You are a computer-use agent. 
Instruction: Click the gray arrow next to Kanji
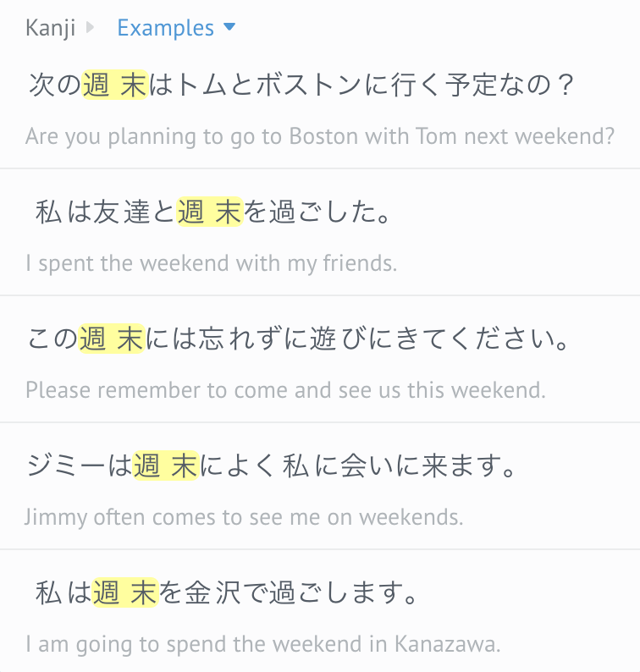(x=91, y=28)
